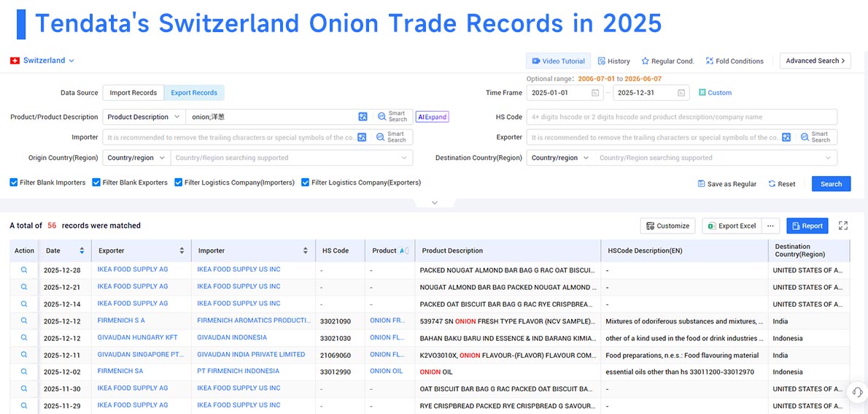Click the fullscreen expand icon
Screen dimensions: 868x414
843,226
